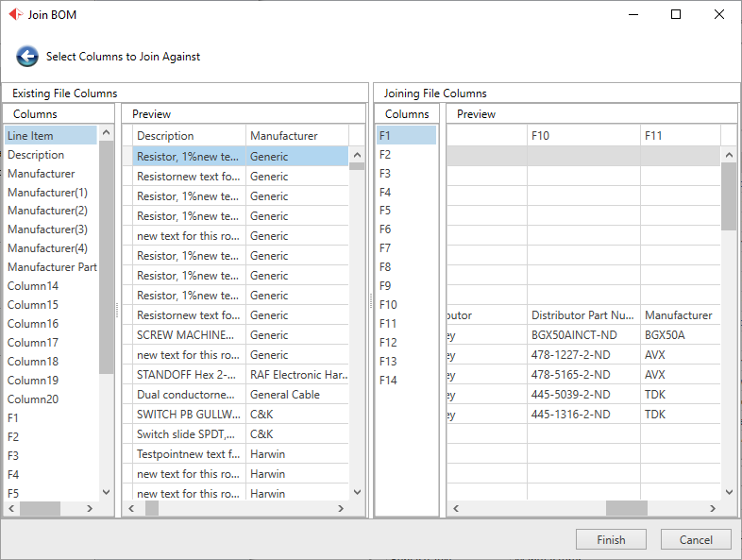Select the STANDOFF Hex row in preview
The height and width of the screenshot is (560, 742).
(x=186, y=375)
